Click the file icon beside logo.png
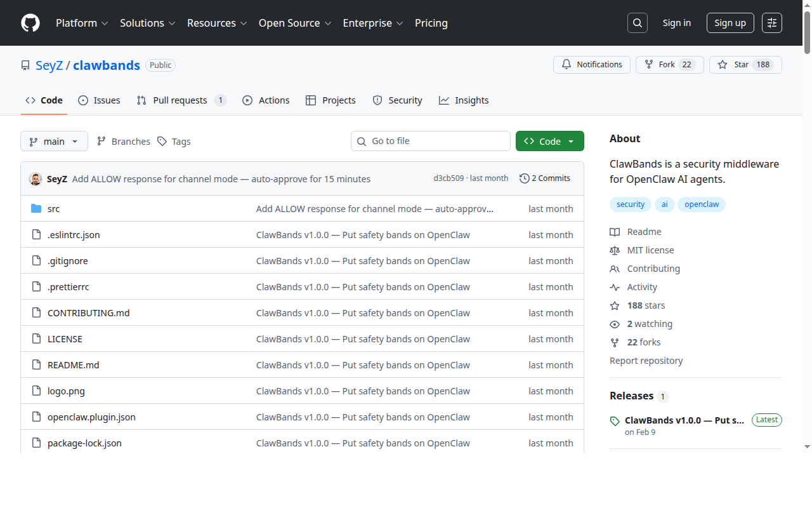 tap(36, 391)
